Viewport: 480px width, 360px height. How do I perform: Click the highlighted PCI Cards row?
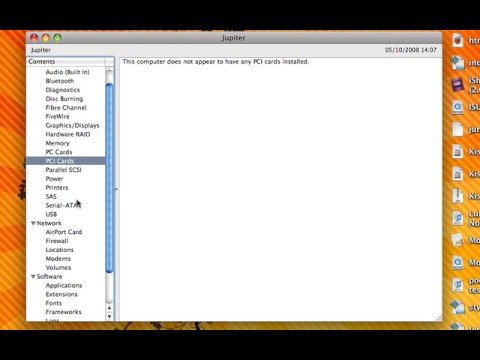(x=66, y=161)
